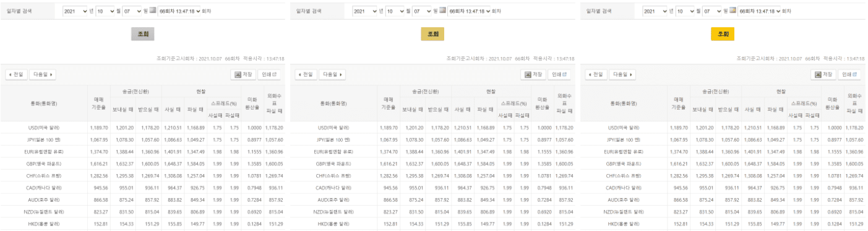Go to 다음일 in left panel
Viewport: 868px width, 231px height.
point(42,74)
